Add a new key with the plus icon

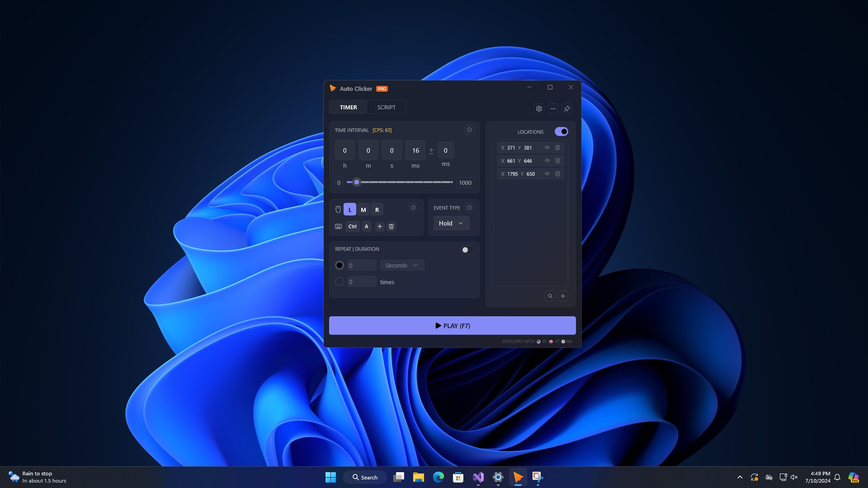[x=380, y=226]
